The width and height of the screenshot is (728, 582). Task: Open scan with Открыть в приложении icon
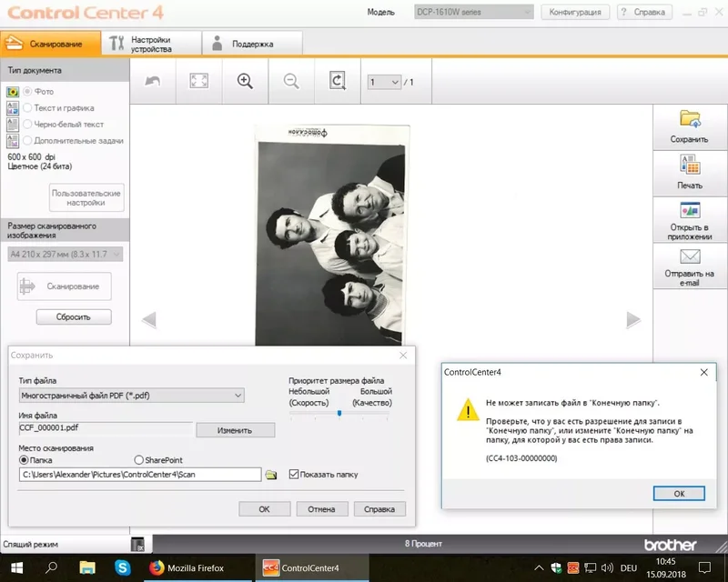[689, 210]
